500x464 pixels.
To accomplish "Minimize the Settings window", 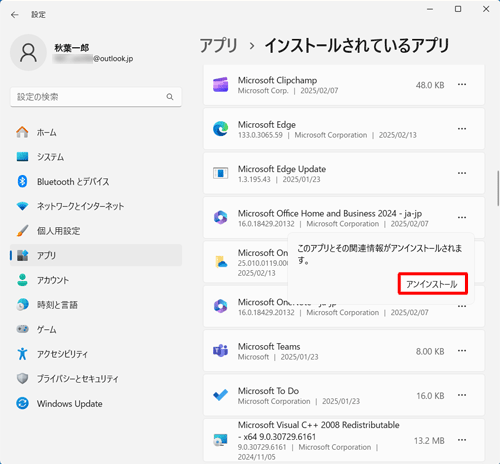I will (x=430, y=9).
